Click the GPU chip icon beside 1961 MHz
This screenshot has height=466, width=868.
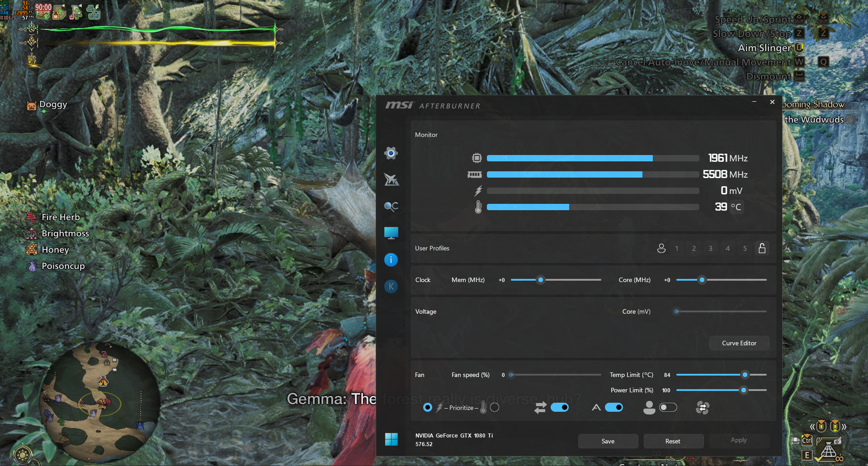(476, 158)
